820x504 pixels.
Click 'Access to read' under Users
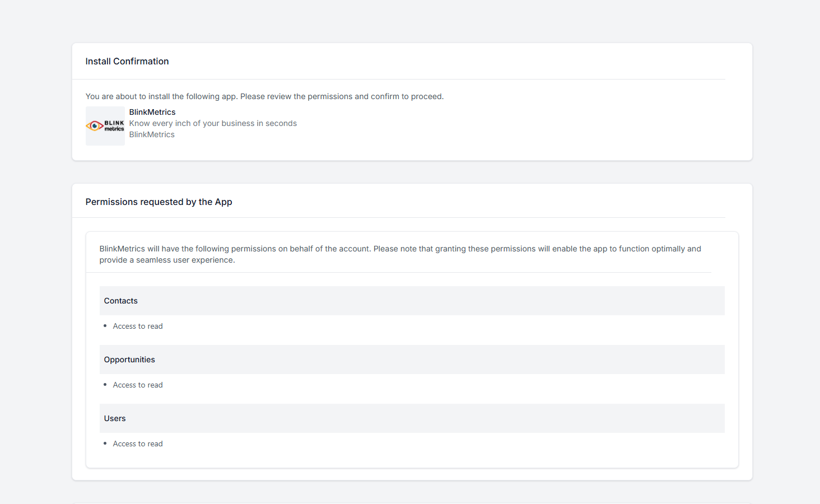coord(138,444)
